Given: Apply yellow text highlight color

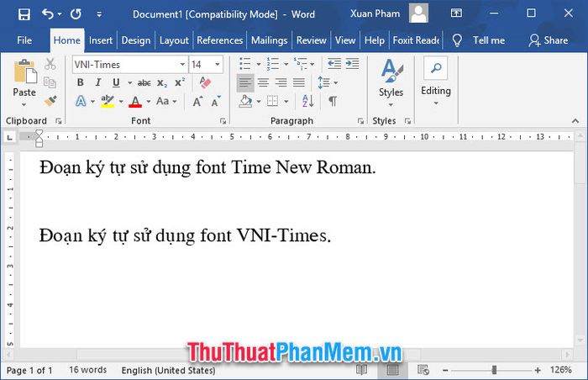Looking at the screenshot, I should coord(108,102).
